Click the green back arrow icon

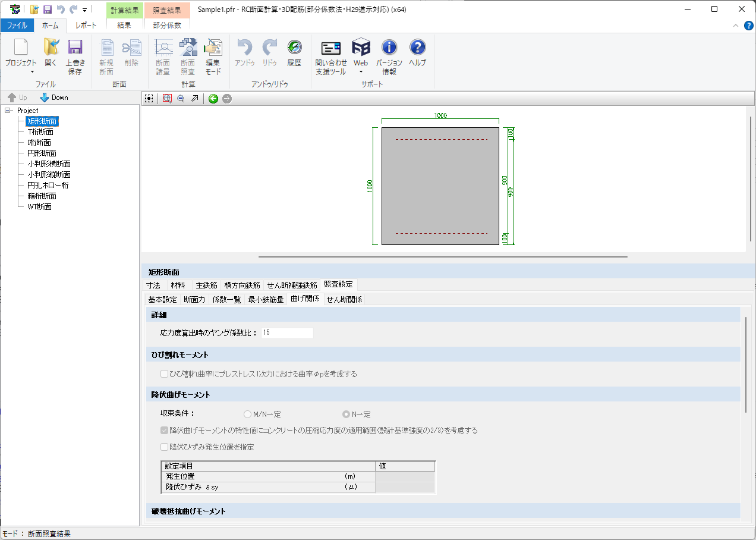click(x=213, y=99)
